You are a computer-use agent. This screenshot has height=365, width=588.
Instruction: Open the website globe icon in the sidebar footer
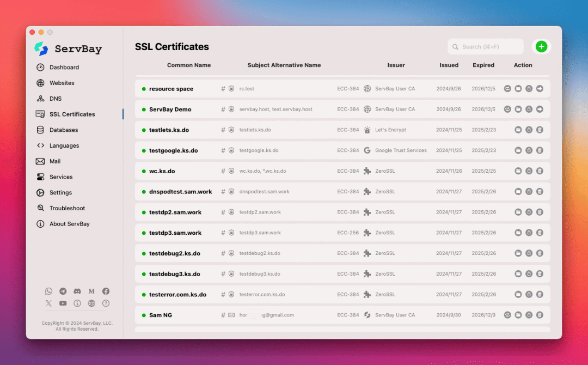(x=91, y=303)
